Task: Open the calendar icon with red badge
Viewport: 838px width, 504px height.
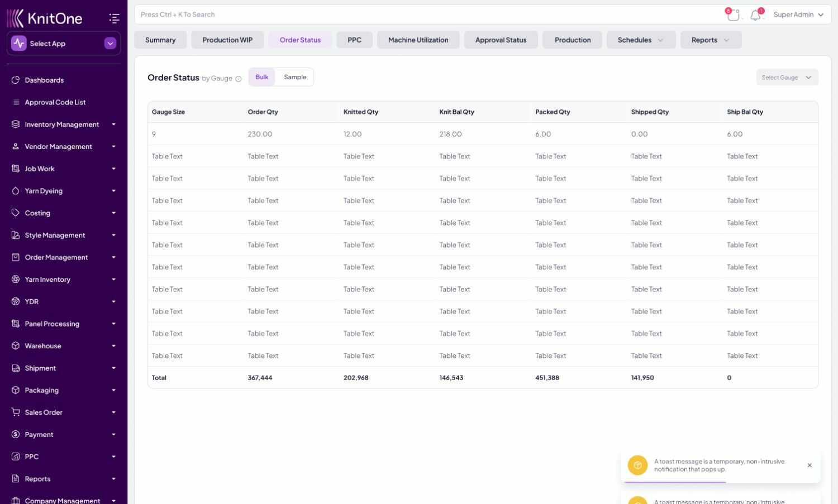Action: [x=733, y=15]
